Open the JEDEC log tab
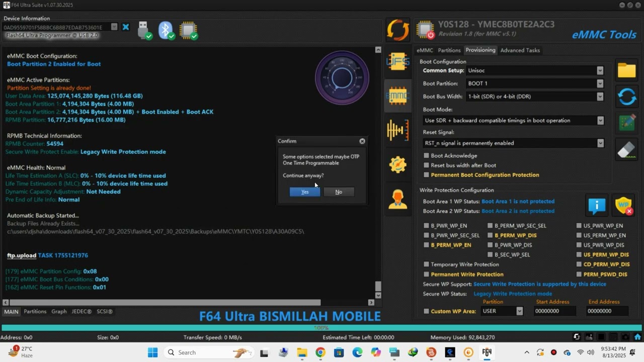Viewport: 644px width, 362px height. [82, 312]
